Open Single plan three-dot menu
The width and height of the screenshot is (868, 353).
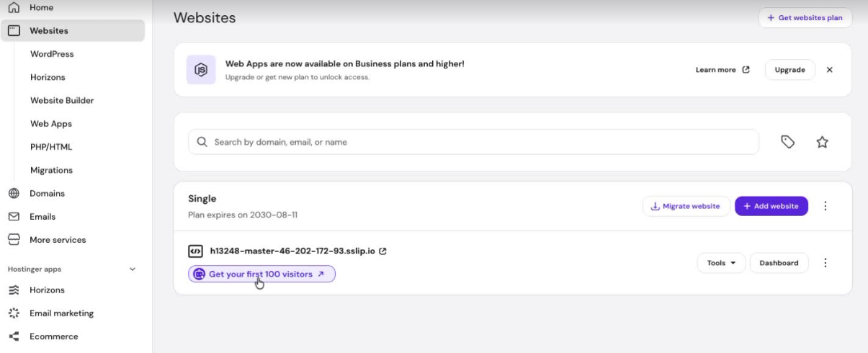[x=826, y=206]
